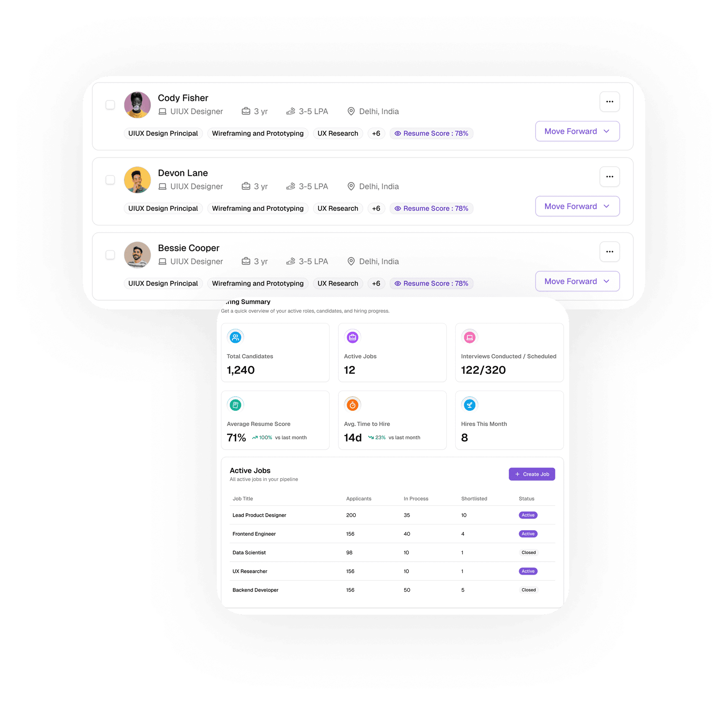Open the Lead Product Designer job row

[392, 515]
